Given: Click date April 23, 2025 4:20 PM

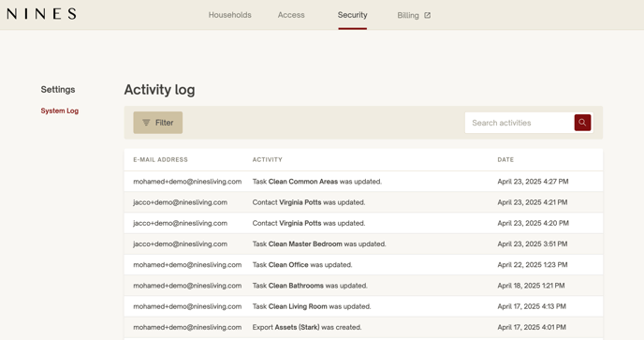Looking at the screenshot, I should 534,223.
